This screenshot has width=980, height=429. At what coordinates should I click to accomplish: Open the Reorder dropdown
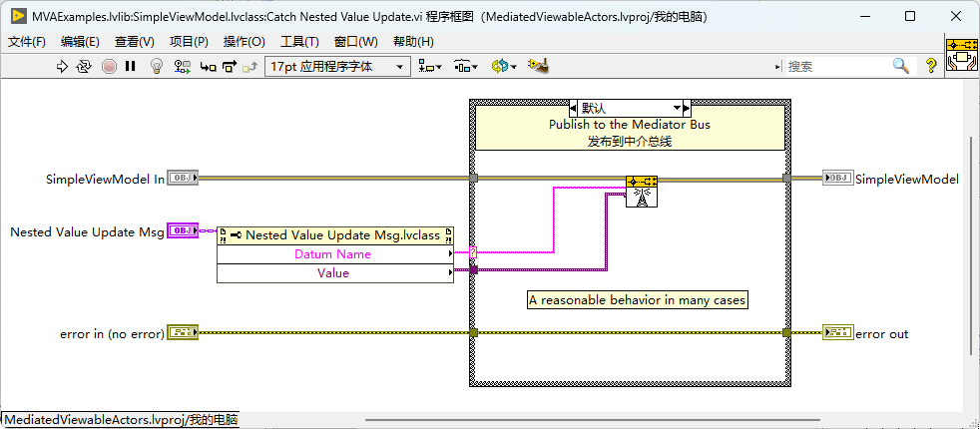(504, 66)
